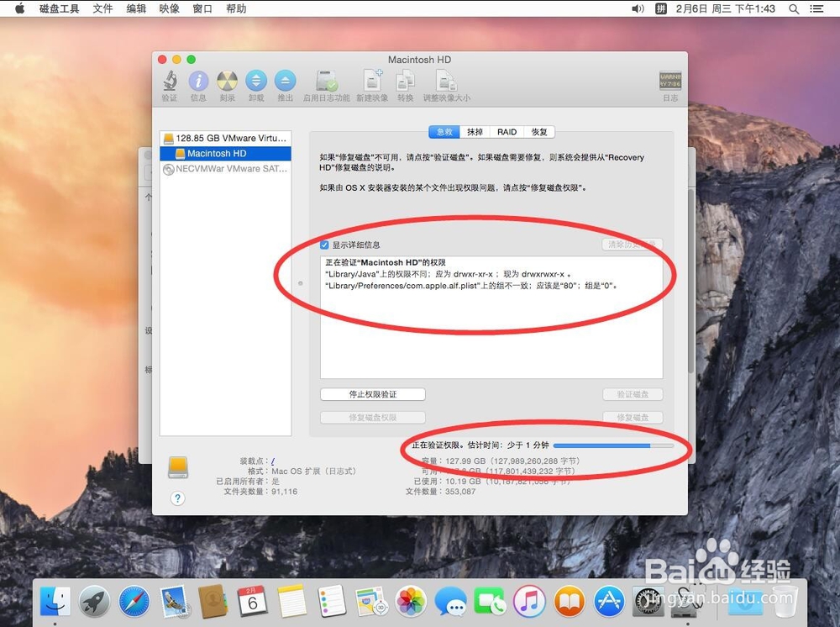Open FaceTime app in the Dock

tap(490, 601)
